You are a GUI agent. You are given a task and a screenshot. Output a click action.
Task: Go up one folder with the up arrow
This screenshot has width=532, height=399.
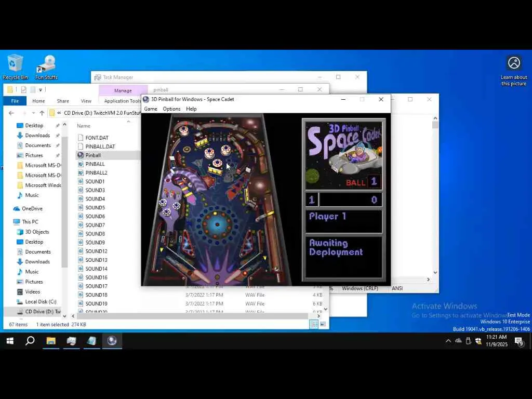click(x=42, y=113)
